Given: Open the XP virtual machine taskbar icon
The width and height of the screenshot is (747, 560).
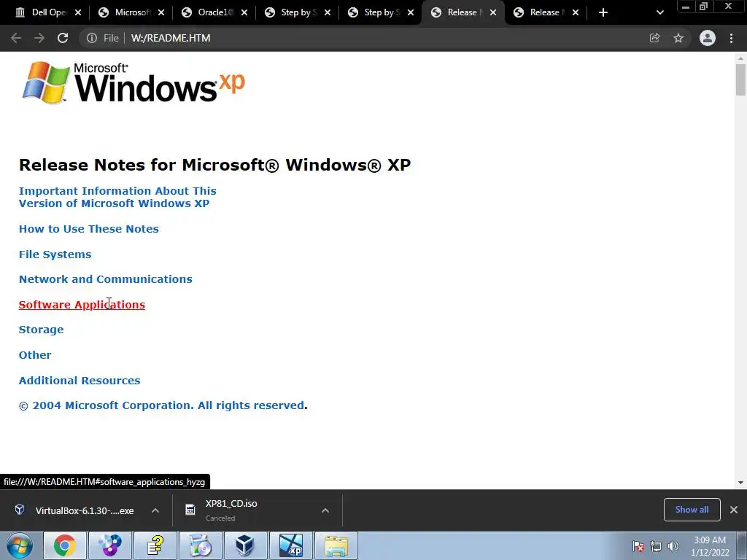Looking at the screenshot, I should point(291,545).
